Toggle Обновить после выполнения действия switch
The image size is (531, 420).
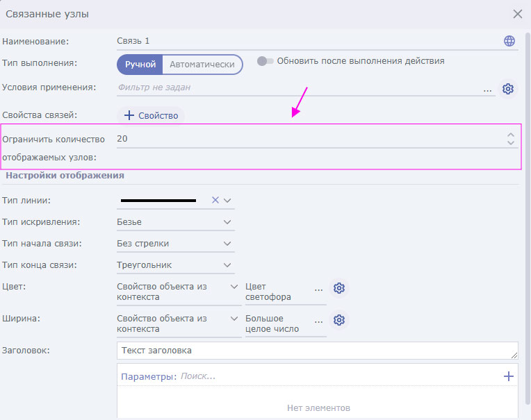[x=265, y=61]
